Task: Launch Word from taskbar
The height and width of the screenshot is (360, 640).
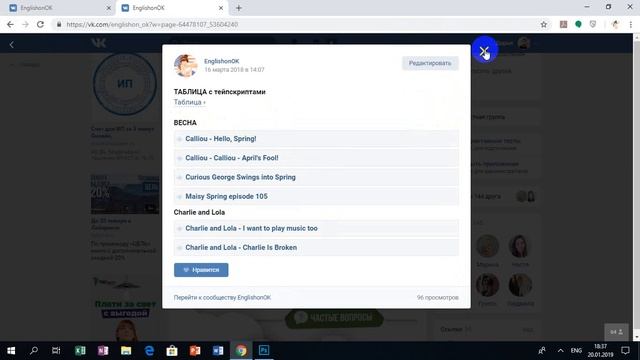Action: click(x=218, y=351)
